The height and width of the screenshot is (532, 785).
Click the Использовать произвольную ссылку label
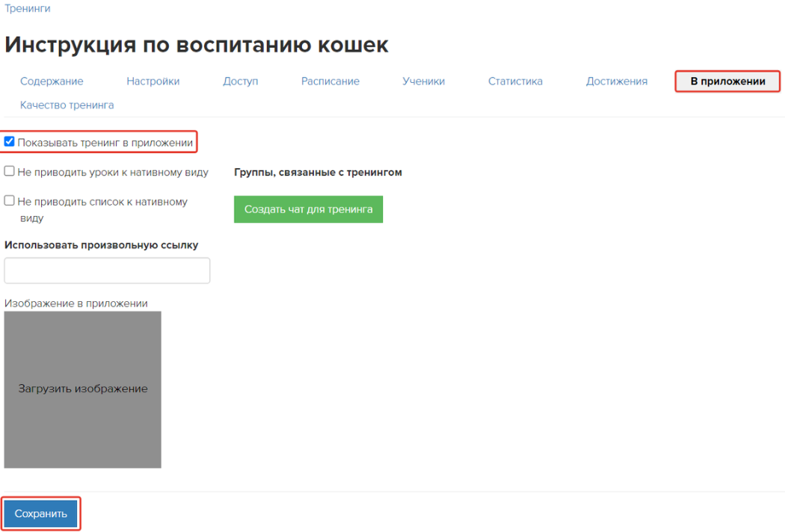coord(101,245)
